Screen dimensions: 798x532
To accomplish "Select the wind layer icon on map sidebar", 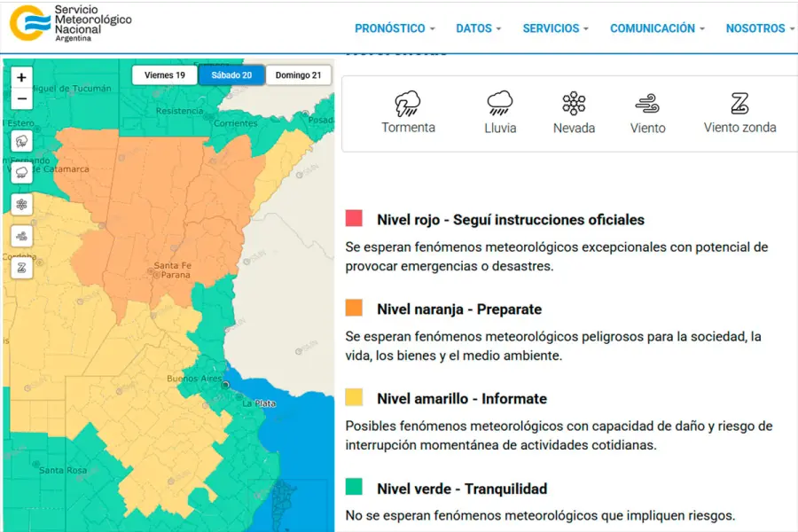I will pyautogui.click(x=21, y=236).
